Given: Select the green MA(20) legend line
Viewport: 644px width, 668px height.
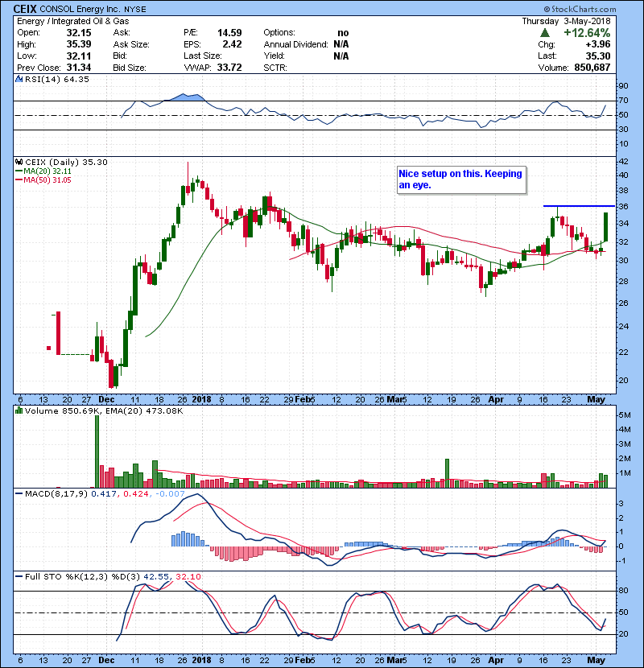Looking at the screenshot, I should click(x=19, y=171).
